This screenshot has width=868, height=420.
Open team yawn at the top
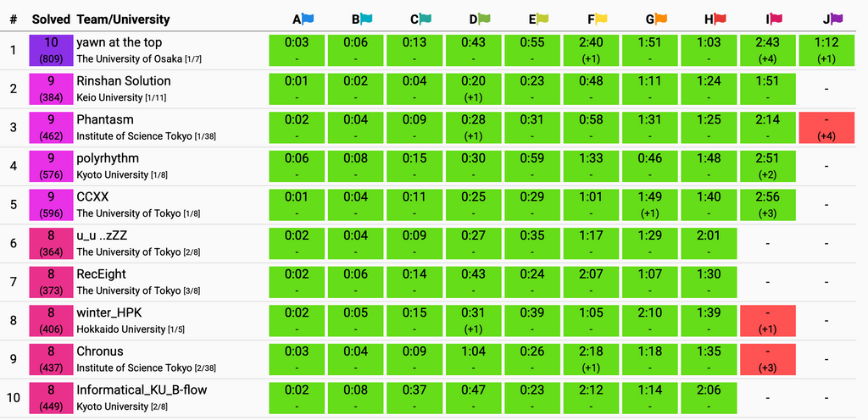coord(119,42)
